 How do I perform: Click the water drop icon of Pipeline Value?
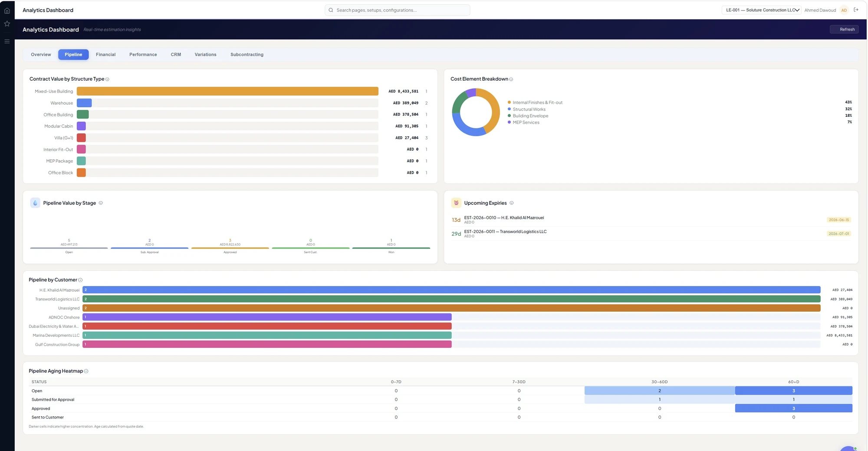[x=35, y=203]
